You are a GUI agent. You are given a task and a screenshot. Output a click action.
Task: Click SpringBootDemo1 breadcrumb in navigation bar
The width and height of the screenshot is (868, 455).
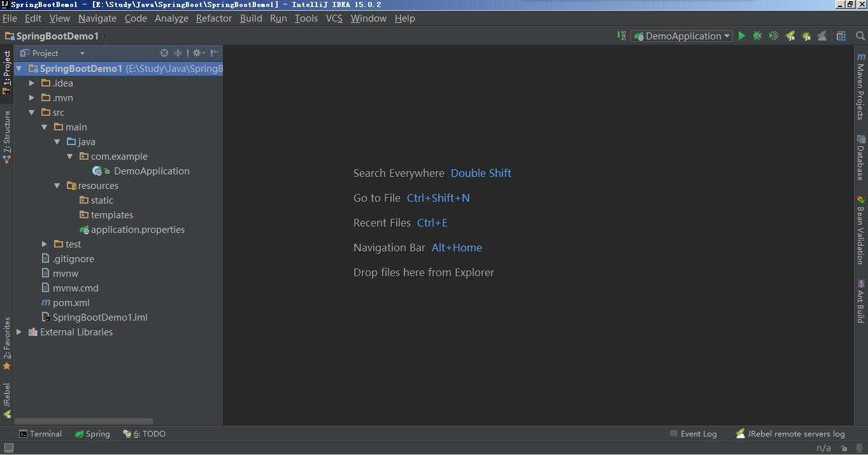pyautogui.click(x=52, y=36)
